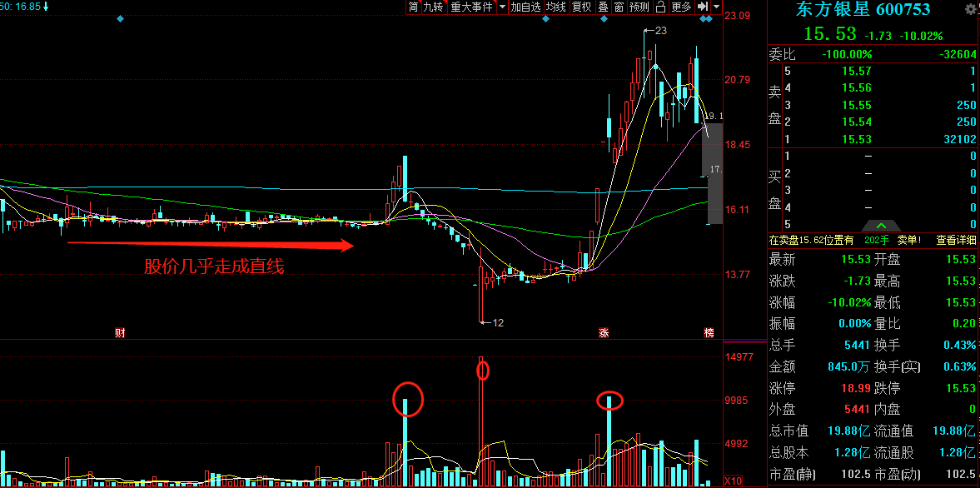Screen dimensions: 980x488
Task: Toggle 均线 moving average lines
Action: [x=555, y=7]
